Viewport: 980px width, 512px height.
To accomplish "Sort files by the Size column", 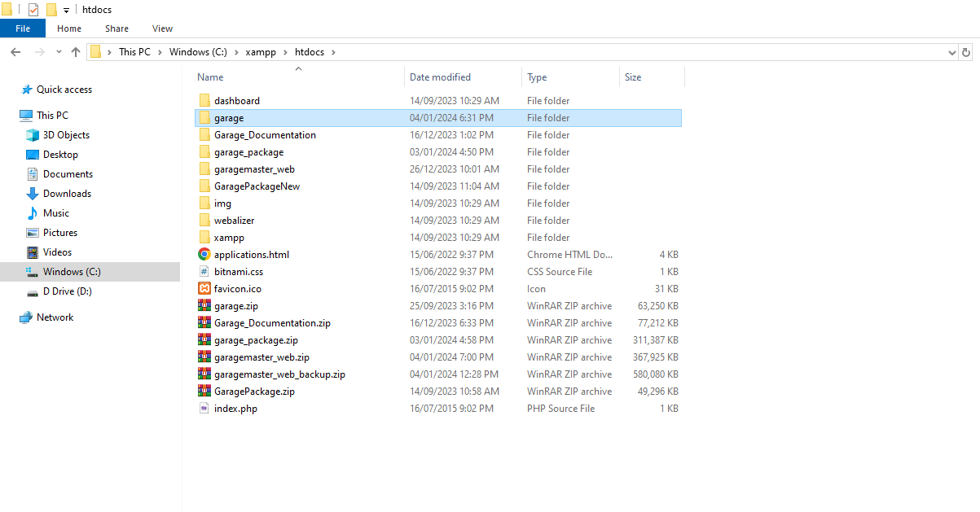I will coord(633,77).
